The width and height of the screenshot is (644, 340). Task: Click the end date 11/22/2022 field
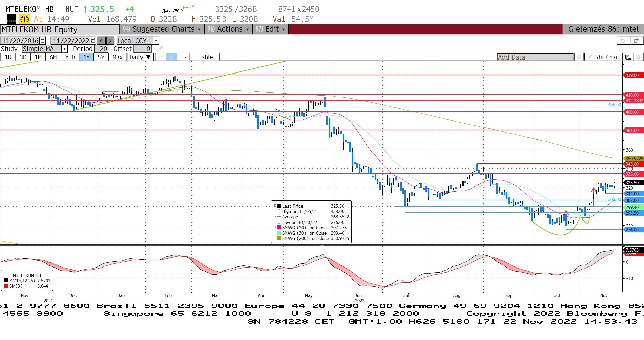71,41
